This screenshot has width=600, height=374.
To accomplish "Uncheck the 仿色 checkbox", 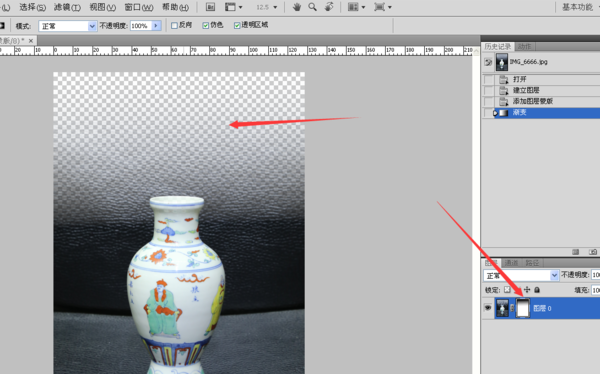I will [205, 26].
